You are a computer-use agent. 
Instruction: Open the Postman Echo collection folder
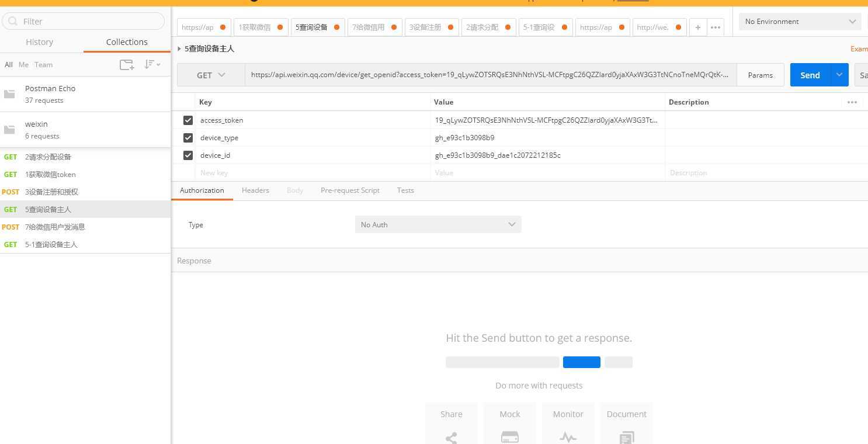[x=85, y=94]
